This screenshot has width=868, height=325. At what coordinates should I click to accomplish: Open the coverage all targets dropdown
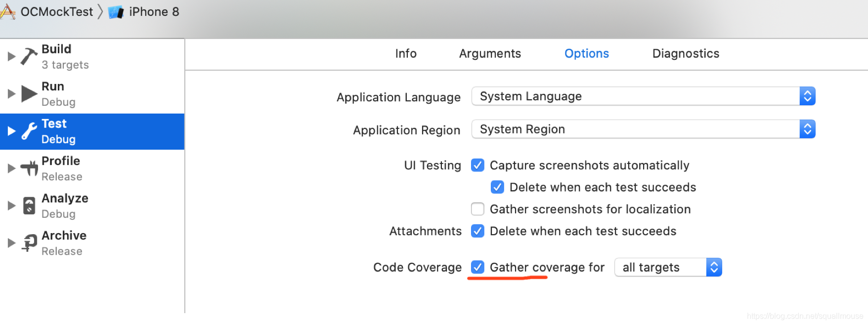668,267
